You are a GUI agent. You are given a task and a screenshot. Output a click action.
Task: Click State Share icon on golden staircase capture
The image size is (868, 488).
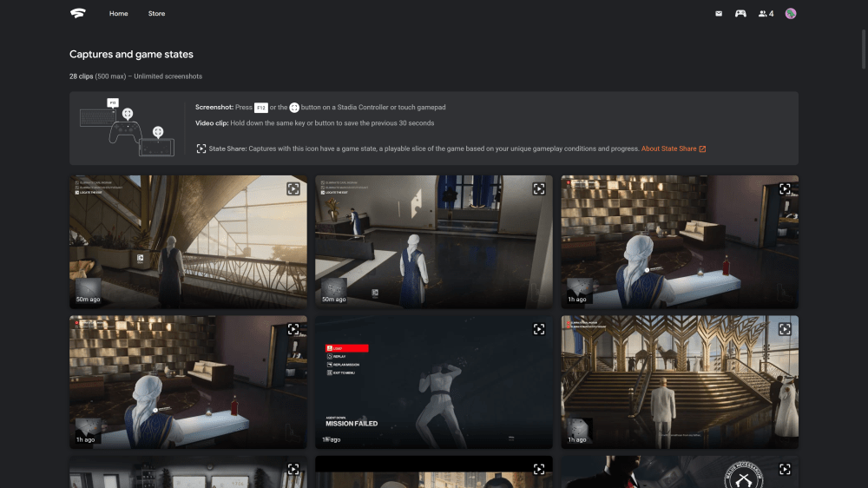[x=785, y=329]
